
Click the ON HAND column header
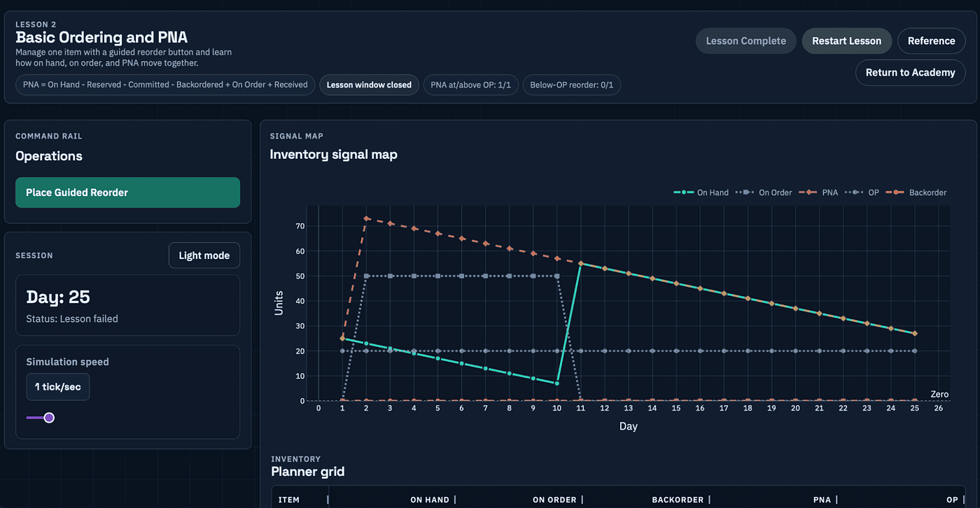430,500
